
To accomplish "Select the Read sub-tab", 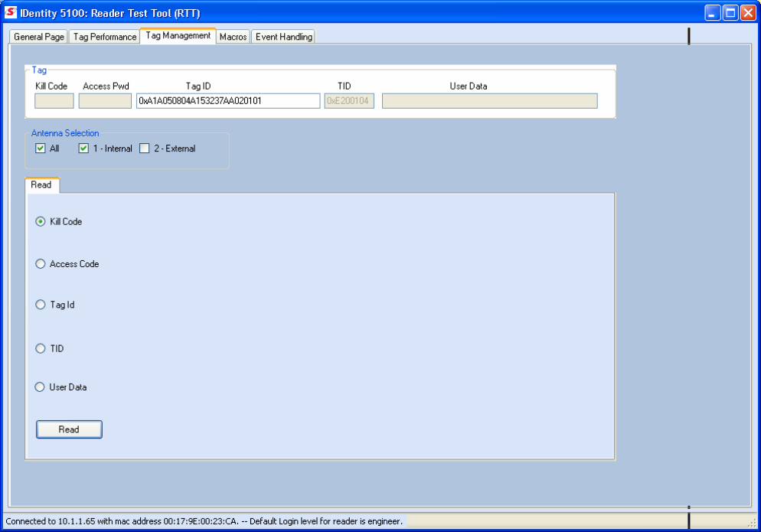I will tap(42, 185).
